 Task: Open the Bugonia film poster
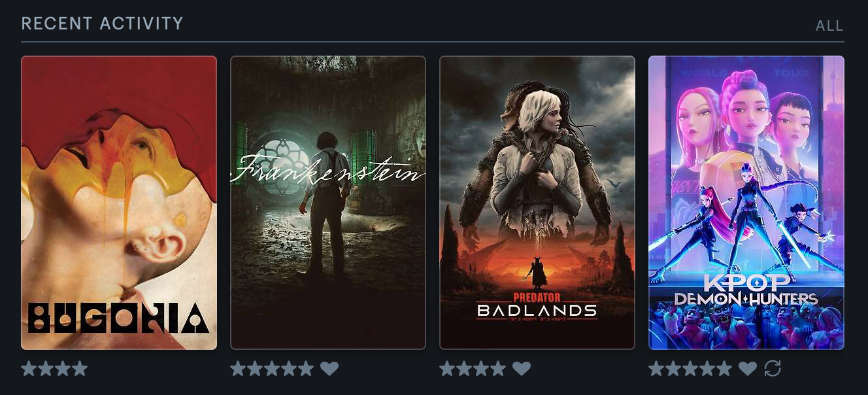119,203
